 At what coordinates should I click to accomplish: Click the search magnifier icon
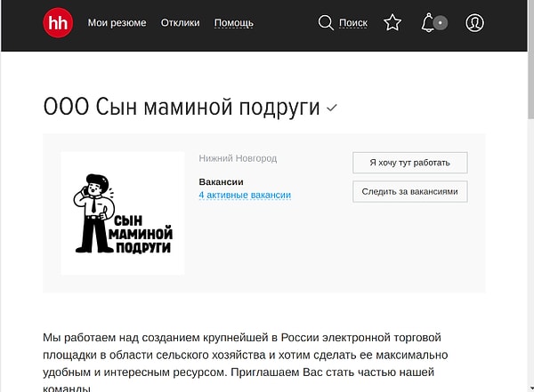tap(326, 23)
